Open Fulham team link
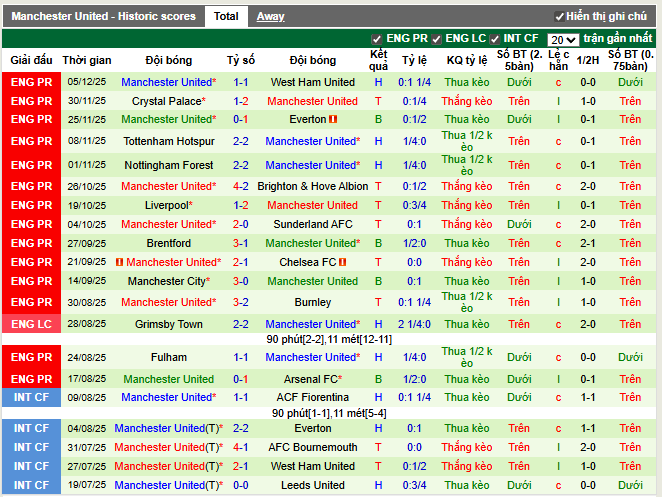The width and height of the screenshot is (662, 497). (169, 357)
